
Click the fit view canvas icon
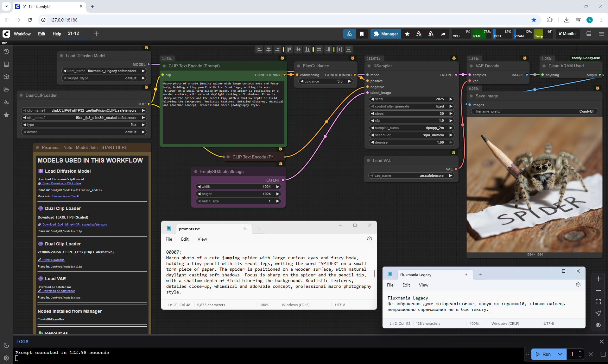click(598, 302)
